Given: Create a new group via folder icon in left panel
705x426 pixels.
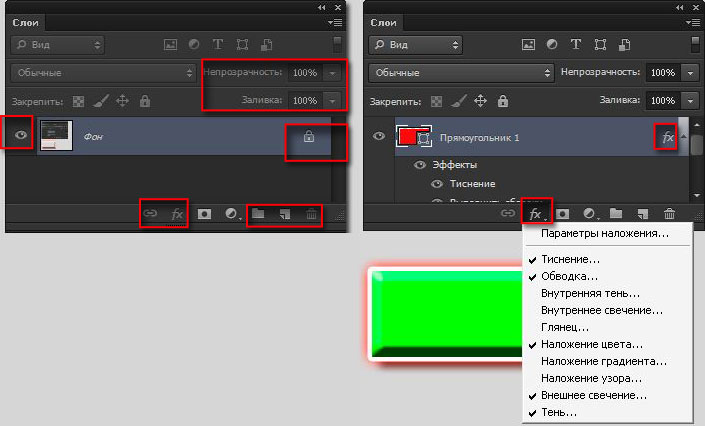Looking at the screenshot, I should tap(258, 213).
